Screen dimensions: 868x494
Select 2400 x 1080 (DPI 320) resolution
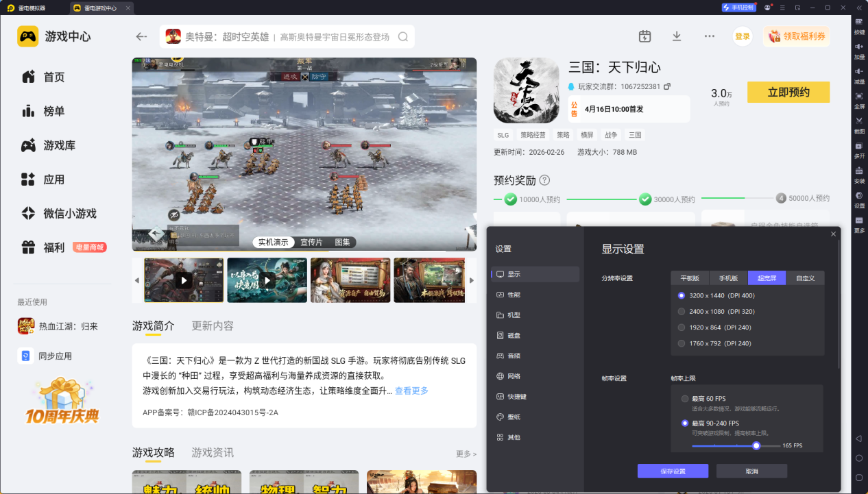[x=682, y=311]
